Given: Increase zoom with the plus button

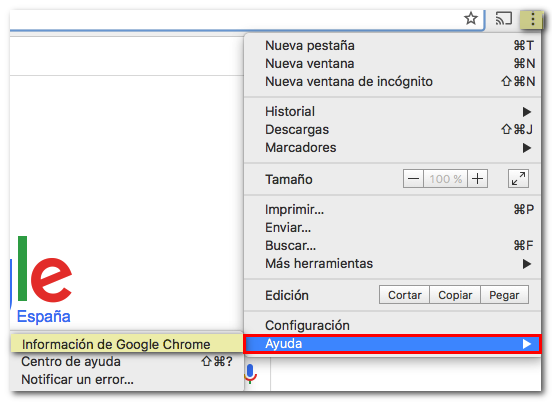Looking at the screenshot, I should 477,179.
